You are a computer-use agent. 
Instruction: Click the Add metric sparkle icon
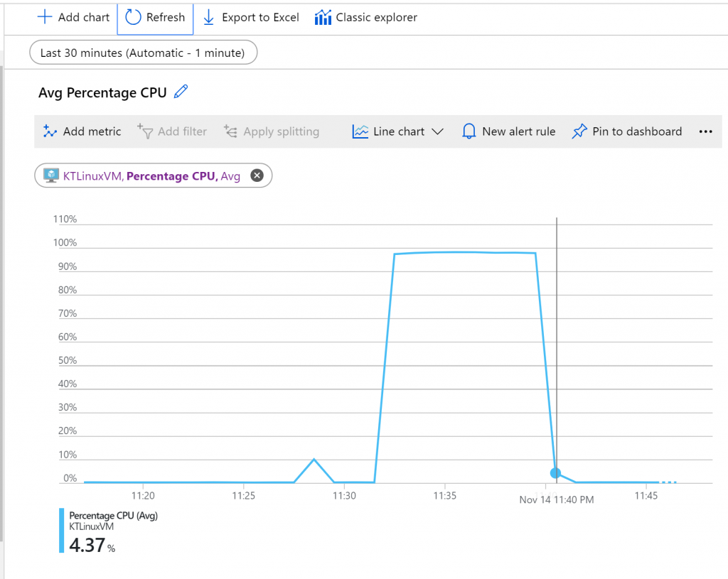50,131
